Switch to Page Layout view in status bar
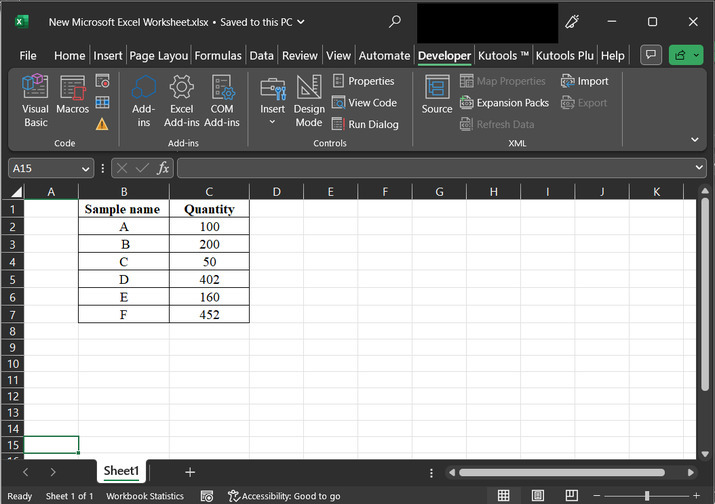This screenshot has height=504, width=715. [537, 496]
